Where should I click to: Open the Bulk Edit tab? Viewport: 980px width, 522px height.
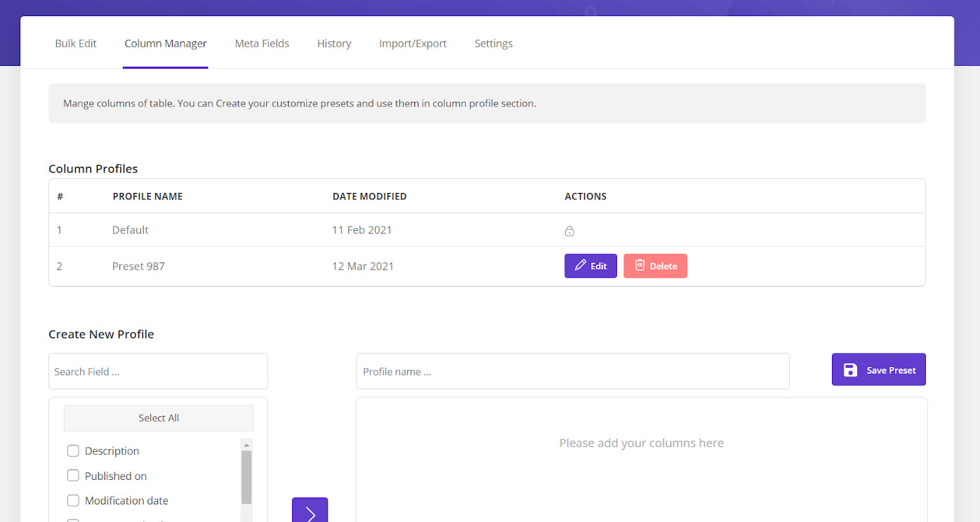76,43
